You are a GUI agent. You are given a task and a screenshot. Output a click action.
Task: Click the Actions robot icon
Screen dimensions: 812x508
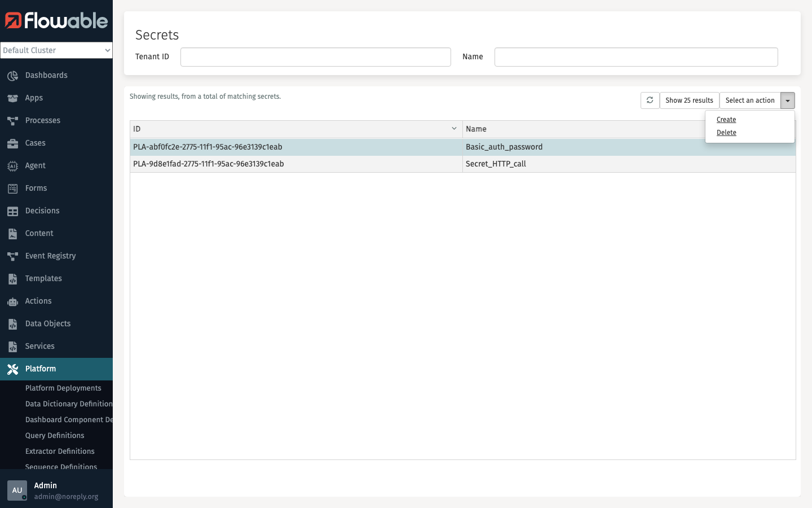tap(12, 301)
